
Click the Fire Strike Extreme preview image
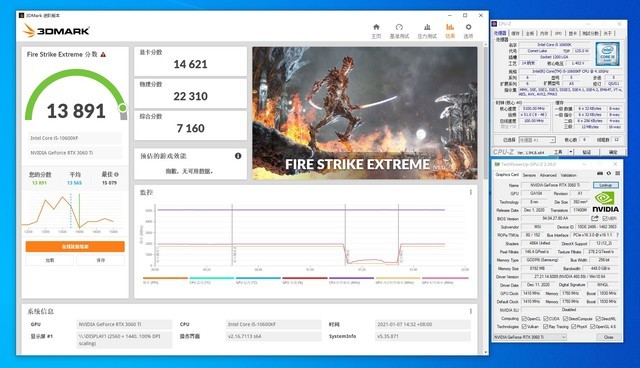click(x=364, y=113)
